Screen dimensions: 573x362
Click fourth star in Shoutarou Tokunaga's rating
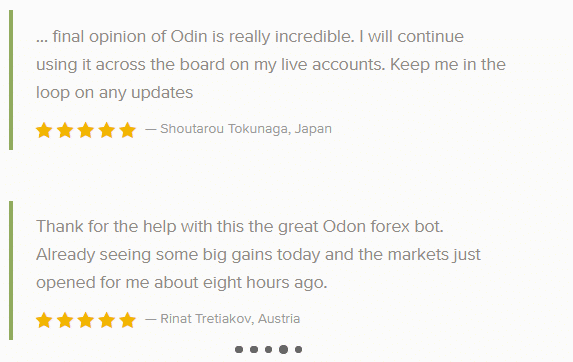[x=107, y=130]
